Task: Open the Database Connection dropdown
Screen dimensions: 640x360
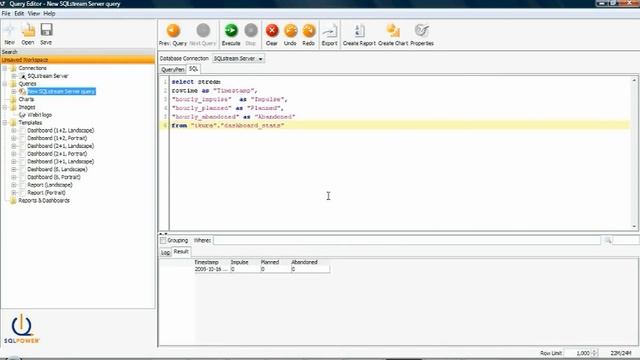Action: [238, 59]
